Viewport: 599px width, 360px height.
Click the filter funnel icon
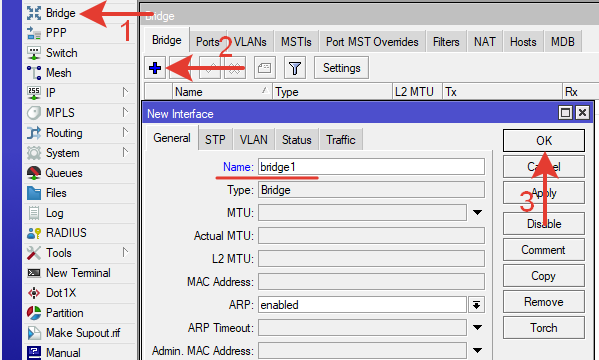295,68
